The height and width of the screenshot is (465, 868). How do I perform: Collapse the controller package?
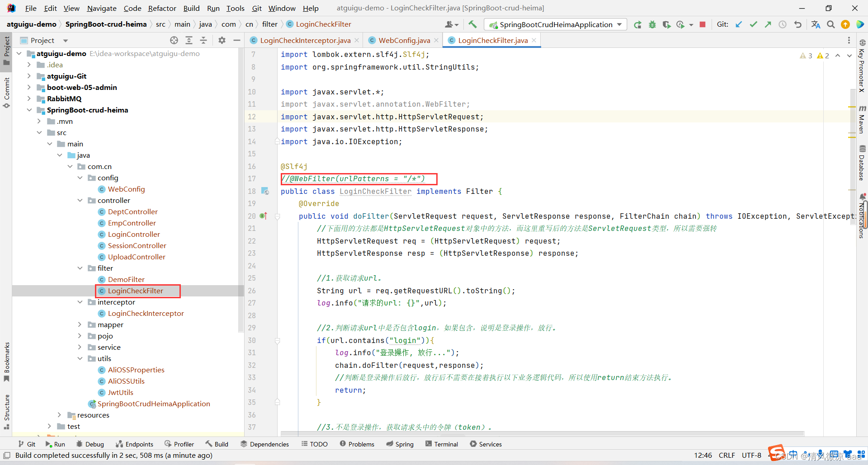pyautogui.click(x=80, y=200)
